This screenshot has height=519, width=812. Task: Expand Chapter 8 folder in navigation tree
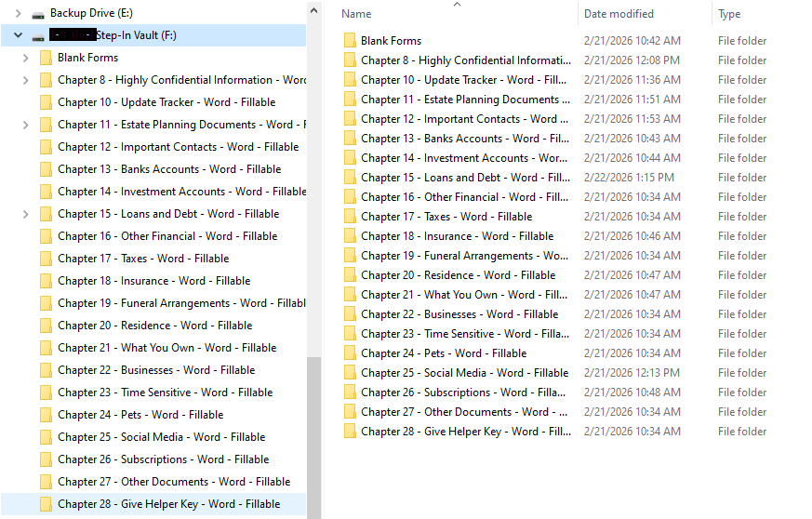pyautogui.click(x=25, y=80)
